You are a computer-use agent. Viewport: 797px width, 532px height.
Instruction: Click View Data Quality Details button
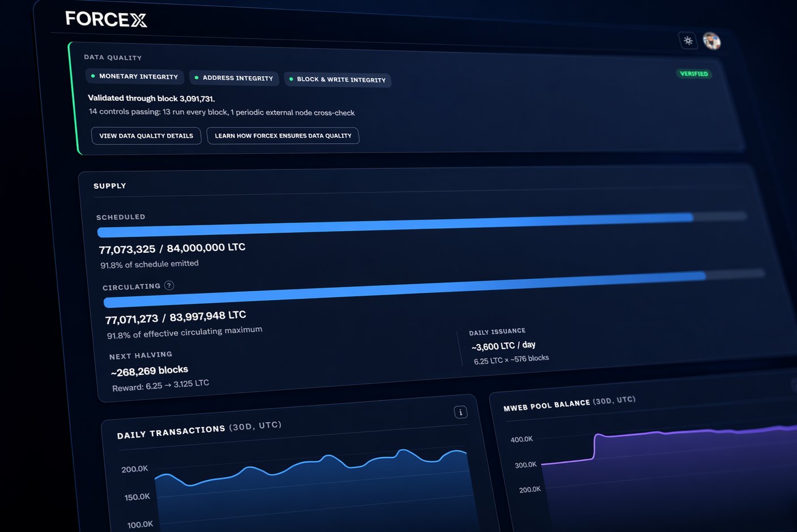[x=146, y=136]
